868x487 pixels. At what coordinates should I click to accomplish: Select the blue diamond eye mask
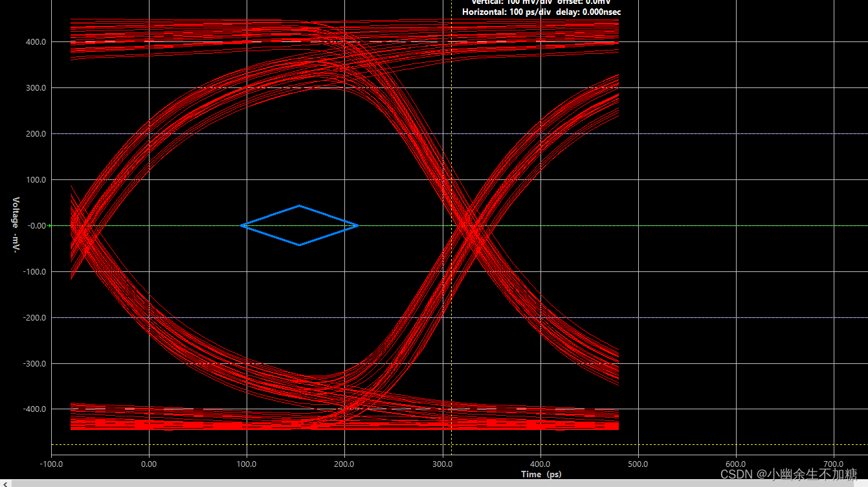pos(300,225)
